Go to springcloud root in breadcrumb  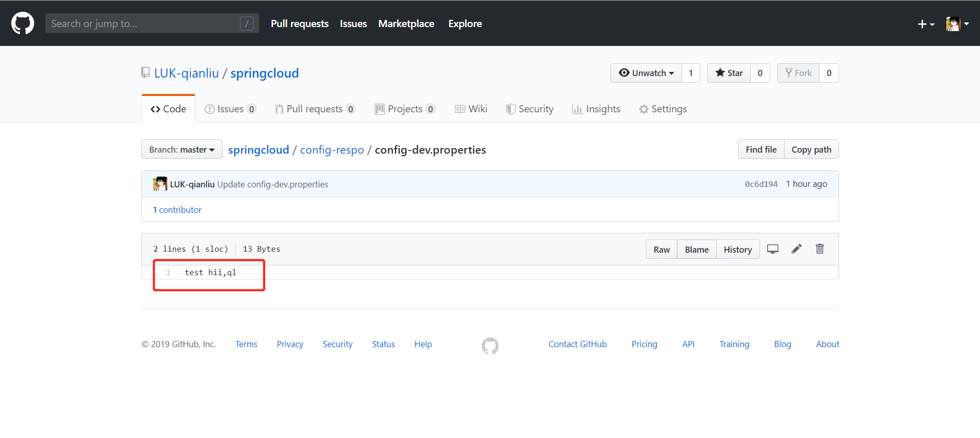pyautogui.click(x=258, y=150)
